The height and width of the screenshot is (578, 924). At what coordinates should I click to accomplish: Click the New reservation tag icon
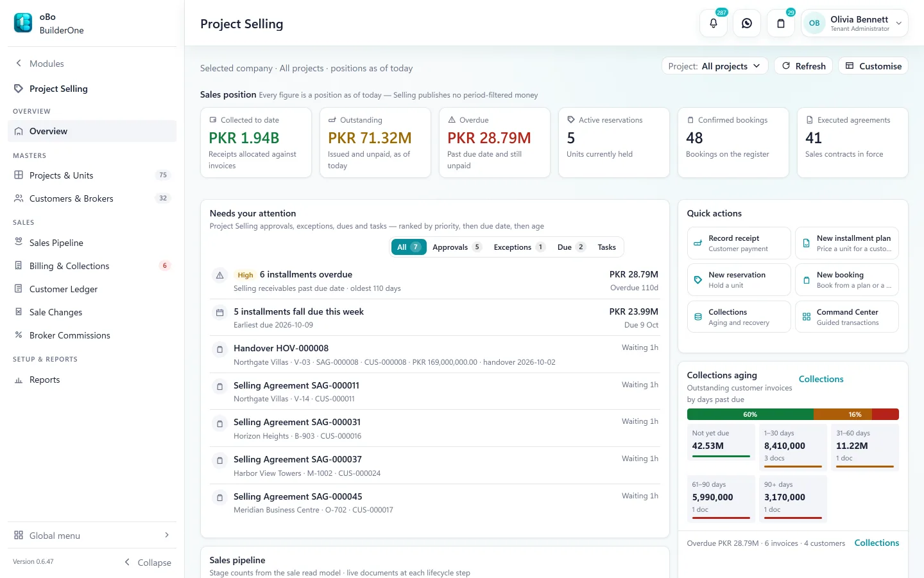coord(698,280)
